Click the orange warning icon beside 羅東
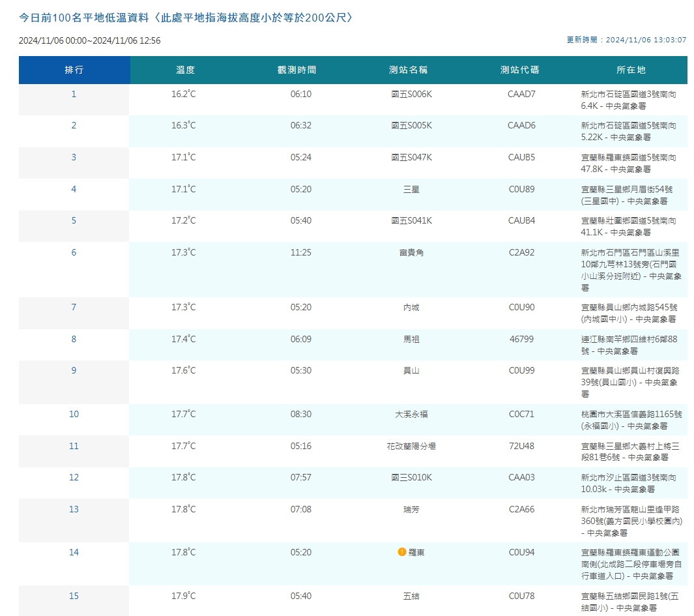 click(x=402, y=551)
